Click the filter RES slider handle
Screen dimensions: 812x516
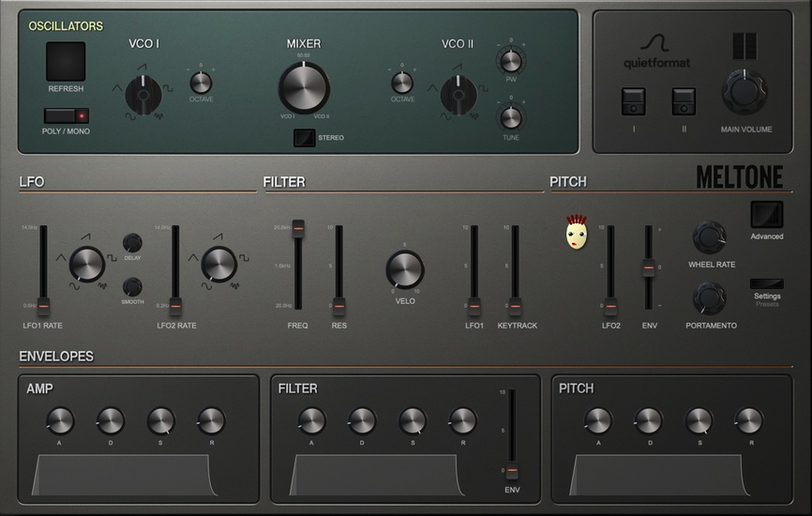(x=339, y=306)
